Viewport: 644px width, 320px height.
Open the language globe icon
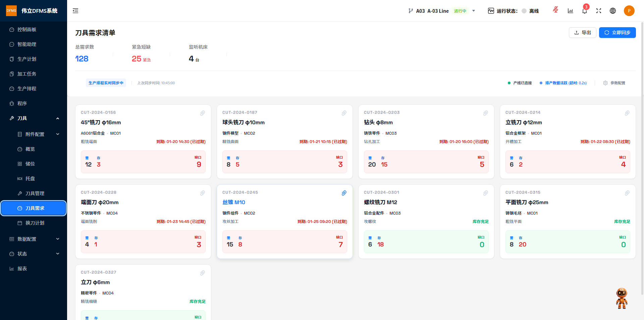[x=613, y=11]
